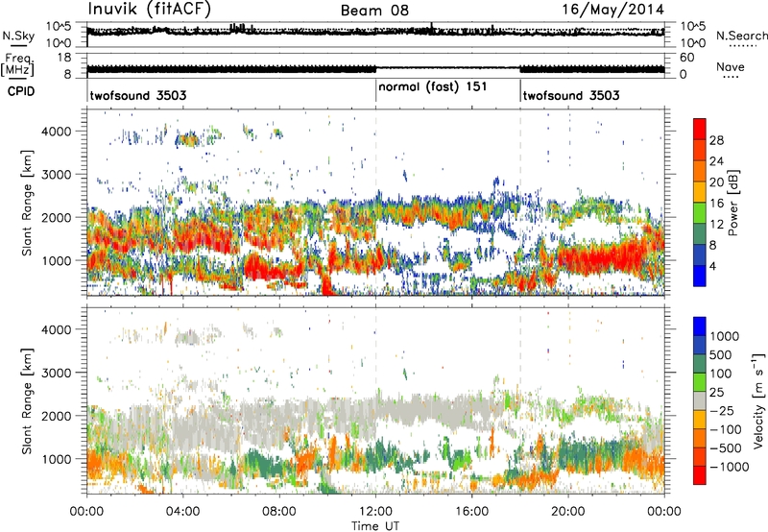Image resolution: width=768 pixels, height=532 pixels.
Task: Click the 'CPID' row label
Action: coord(21,91)
